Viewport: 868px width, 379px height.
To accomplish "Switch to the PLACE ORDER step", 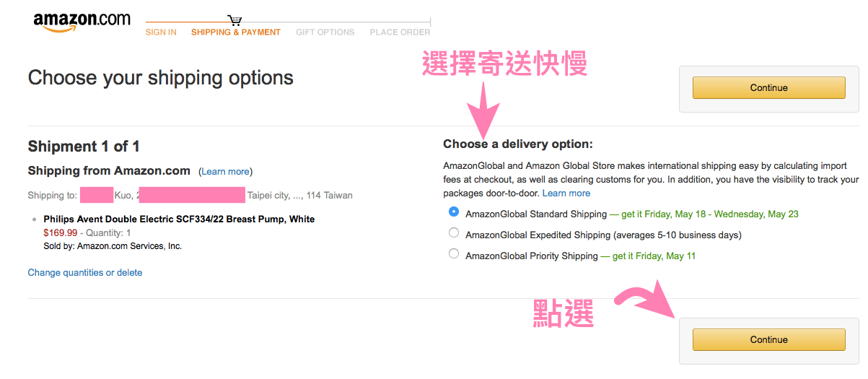I will pos(400,32).
